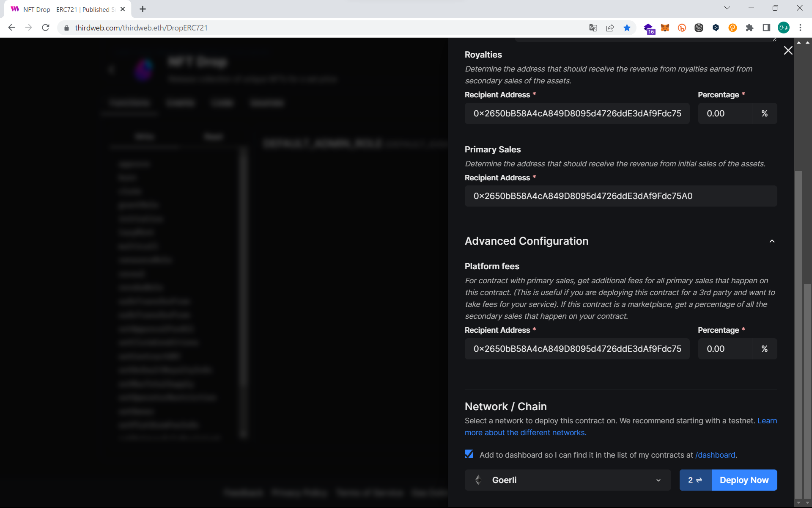Click the Deploy Now button

coord(744,480)
